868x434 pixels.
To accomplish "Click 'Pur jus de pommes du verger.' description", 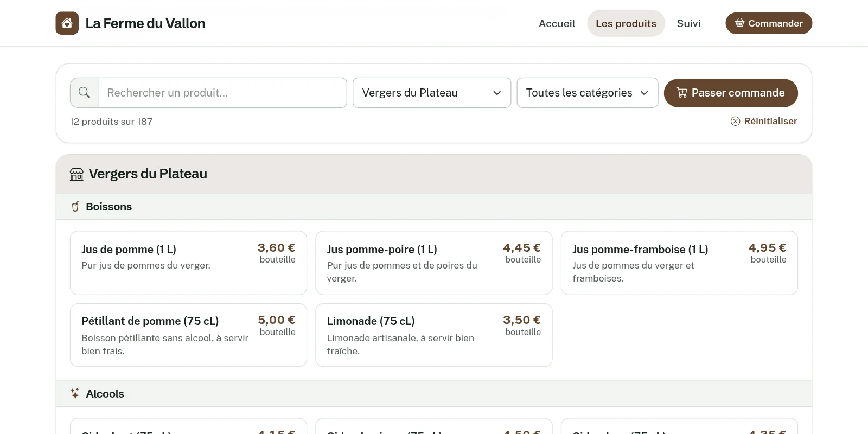I will tap(146, 265).
